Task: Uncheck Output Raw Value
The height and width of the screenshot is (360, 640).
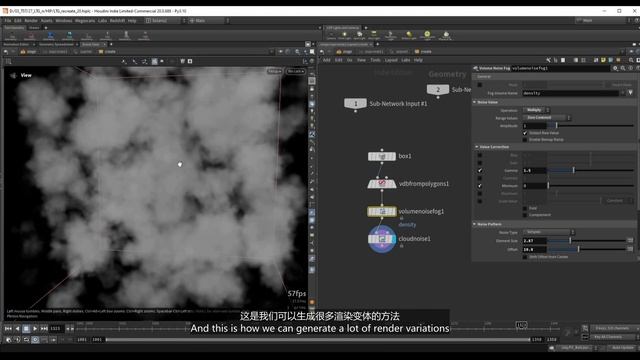Action: tap(525, 133)
